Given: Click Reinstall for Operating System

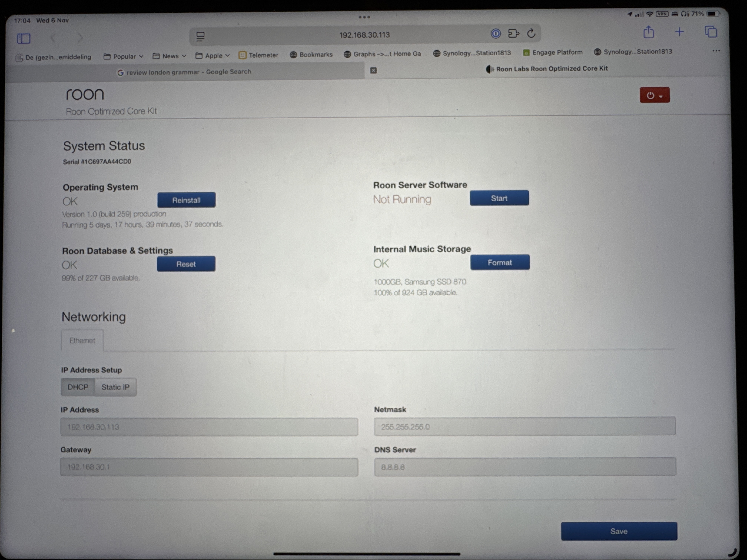Looking at the screenshot, I should (186, 200).
